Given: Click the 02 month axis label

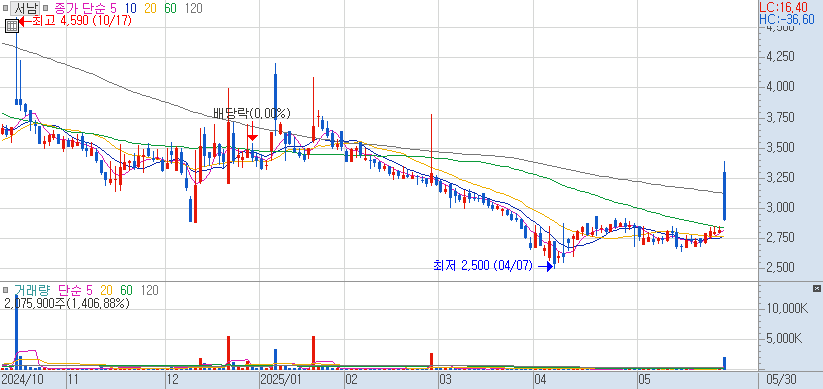Looking at the screenshot, I should (x=352, y=380).
